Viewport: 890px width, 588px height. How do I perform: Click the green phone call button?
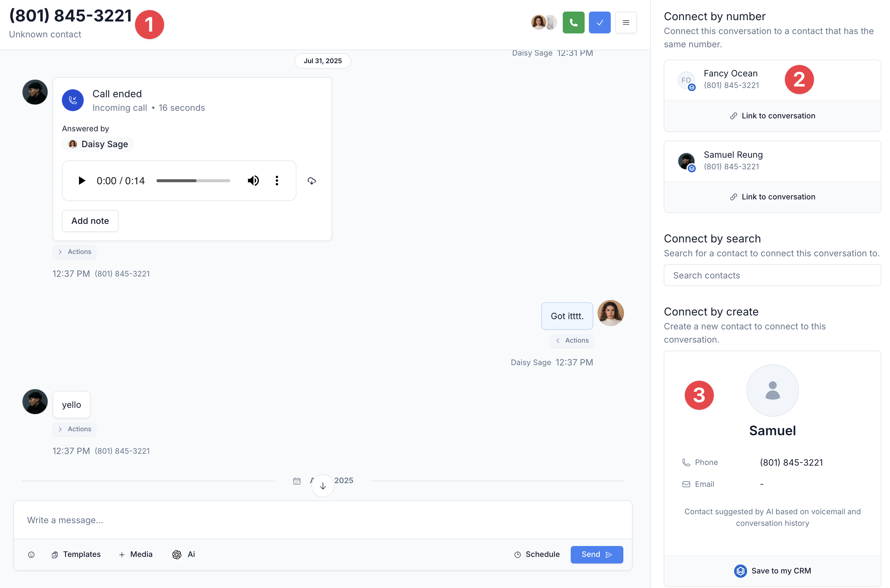[573, 22]
